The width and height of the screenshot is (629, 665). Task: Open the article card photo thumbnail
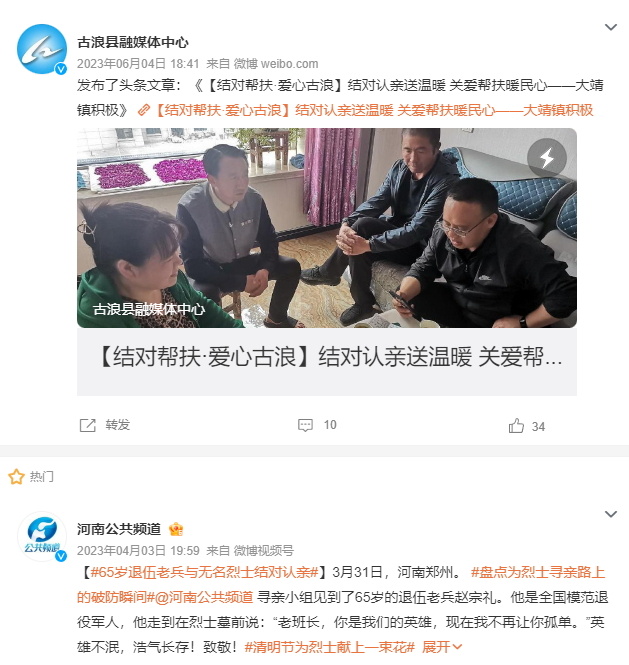click(327, 228)
